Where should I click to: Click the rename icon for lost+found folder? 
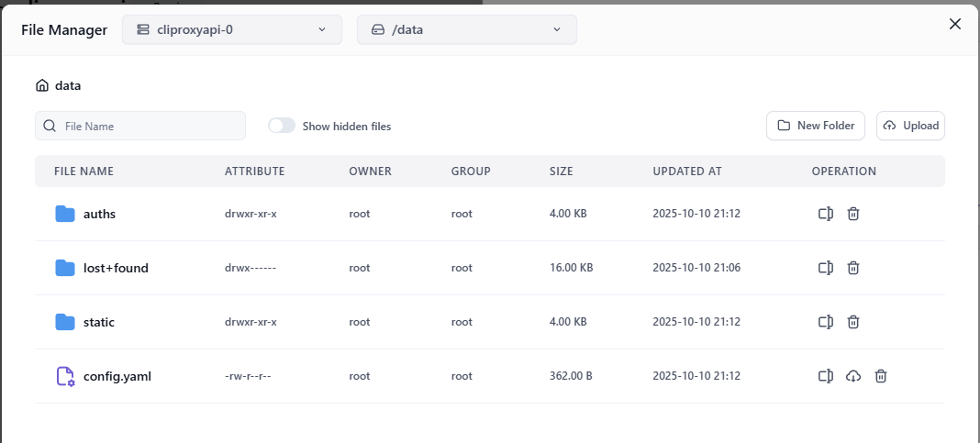[825, 268]
